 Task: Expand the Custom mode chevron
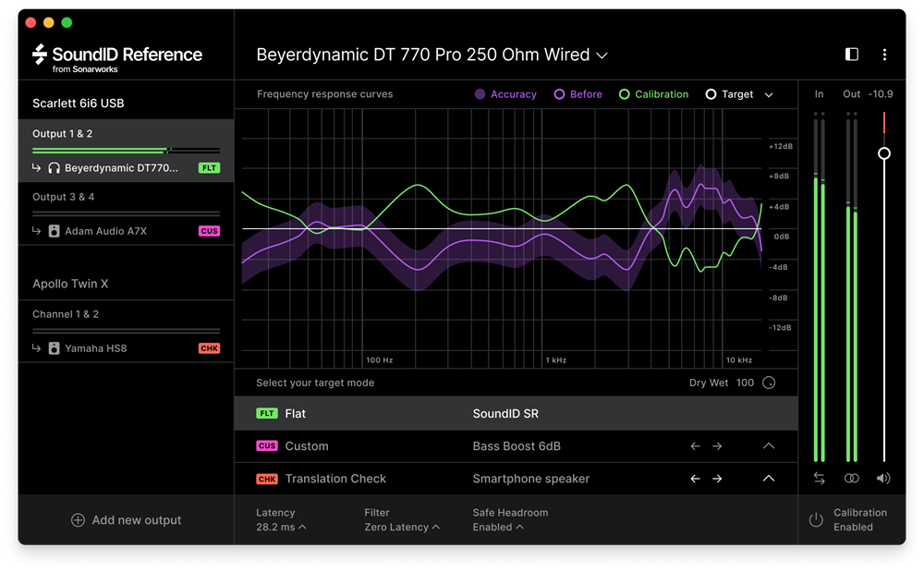pyautogui.click(x=769, y=446)
